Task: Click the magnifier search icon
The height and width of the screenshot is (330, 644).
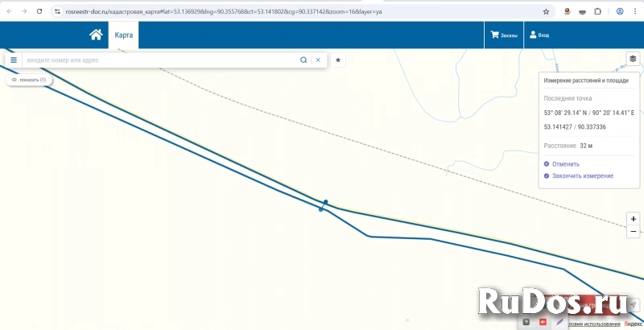Action: (x=303, y=60)
